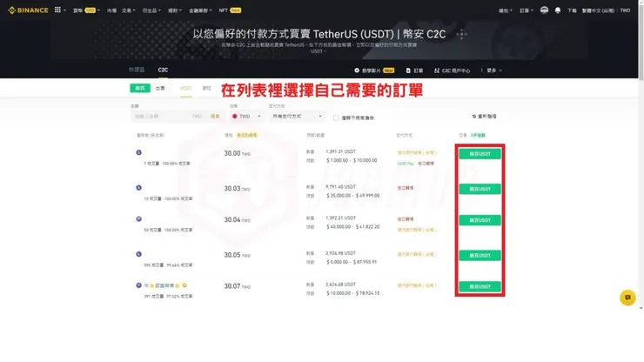The height and width of the screenshot is (362, 644).
Task: Open the profile avatar icon in header
Action: coord(544,10)
